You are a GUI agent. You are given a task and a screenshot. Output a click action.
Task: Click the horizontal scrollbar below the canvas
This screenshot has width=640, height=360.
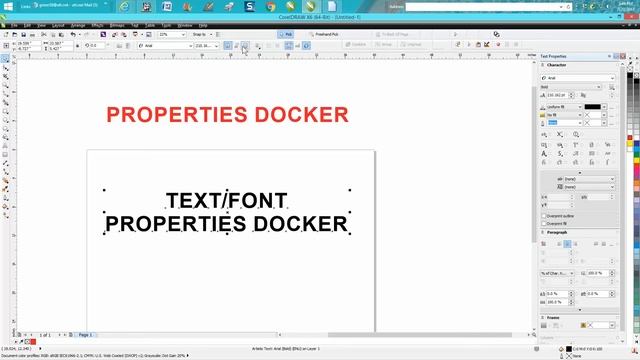pyautogui.click(x=420, y=335)
